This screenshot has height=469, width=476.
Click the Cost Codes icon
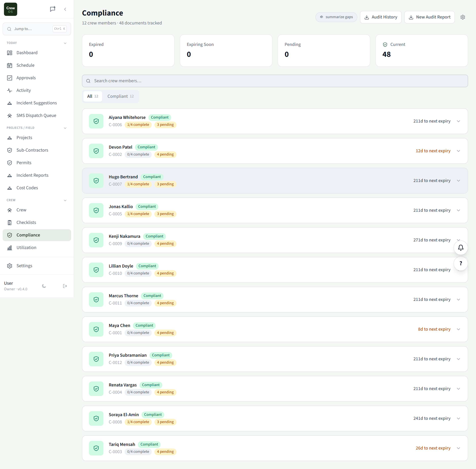tap(10, 188)
